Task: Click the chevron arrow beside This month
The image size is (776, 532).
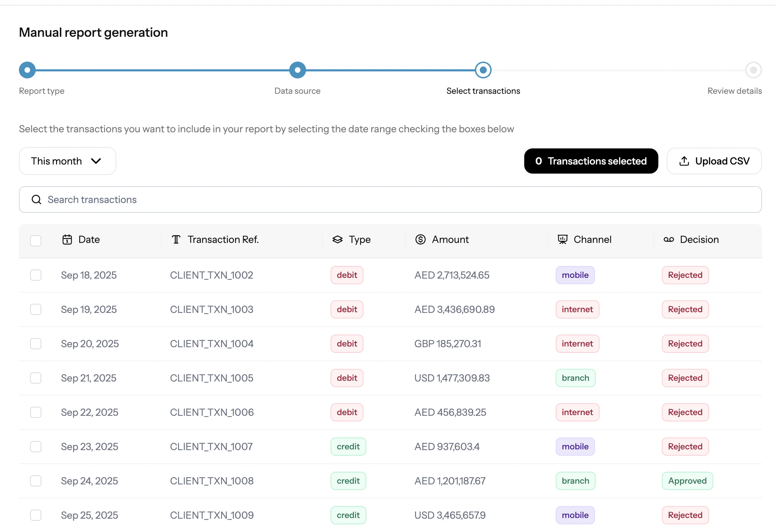Action: click(96, 161)
